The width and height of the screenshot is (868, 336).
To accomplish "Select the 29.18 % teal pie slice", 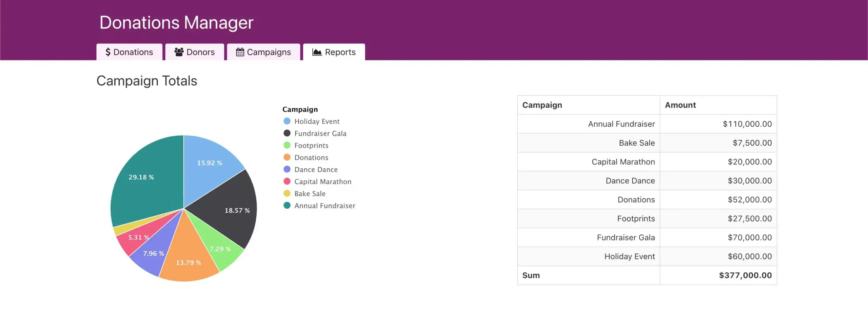I will pos(146,183).
